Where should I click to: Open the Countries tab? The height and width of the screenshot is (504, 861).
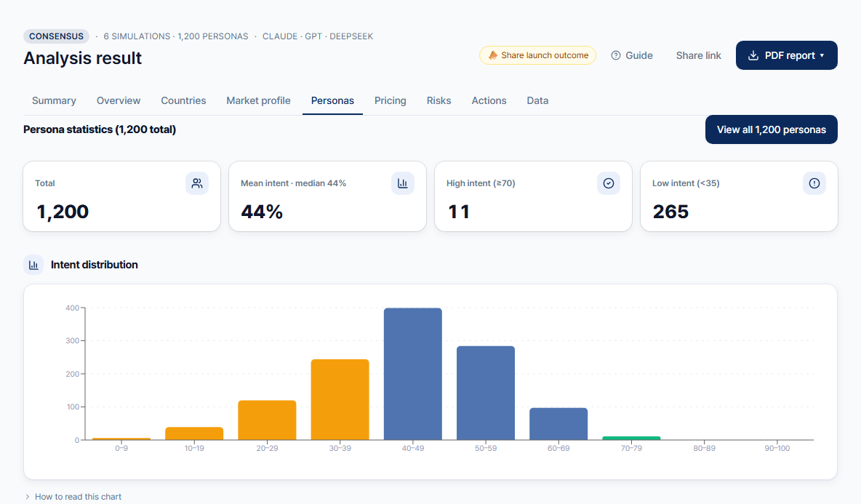(183, 100)
